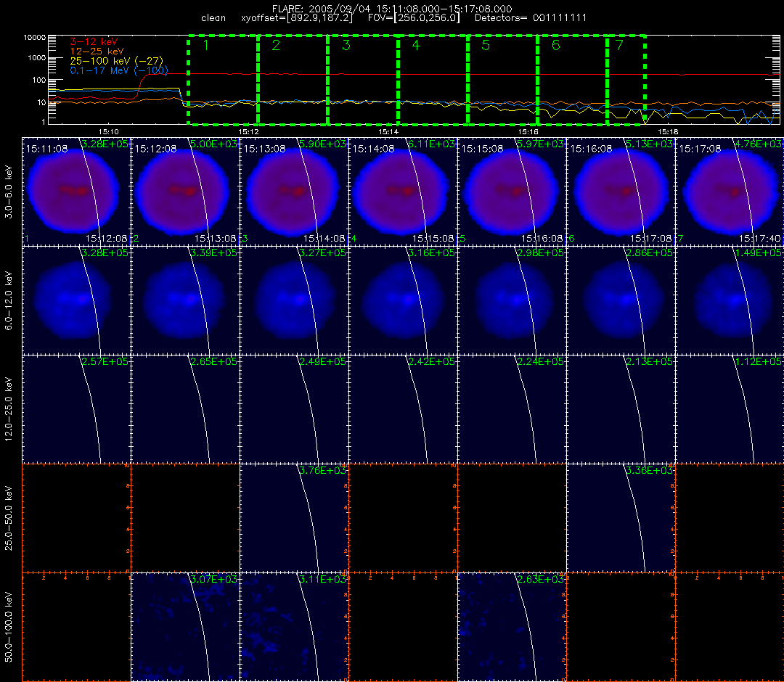The image size is (784, 682).
Task: Select interval marker 5 in light curve
Action: click(x=486, y=45)
